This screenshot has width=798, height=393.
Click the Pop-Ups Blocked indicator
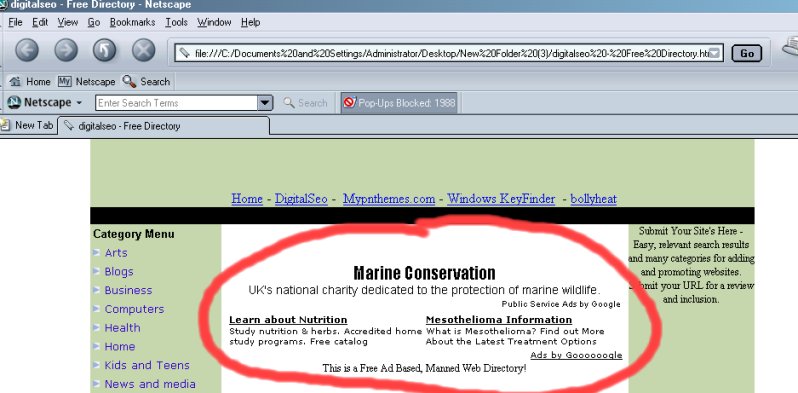click(399, 103)
